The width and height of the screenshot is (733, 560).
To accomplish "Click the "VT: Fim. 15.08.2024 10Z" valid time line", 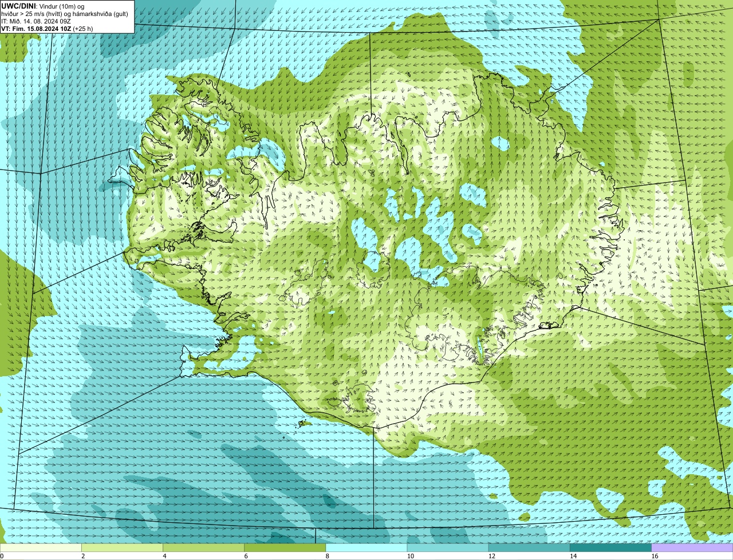I will click(36, 29).
